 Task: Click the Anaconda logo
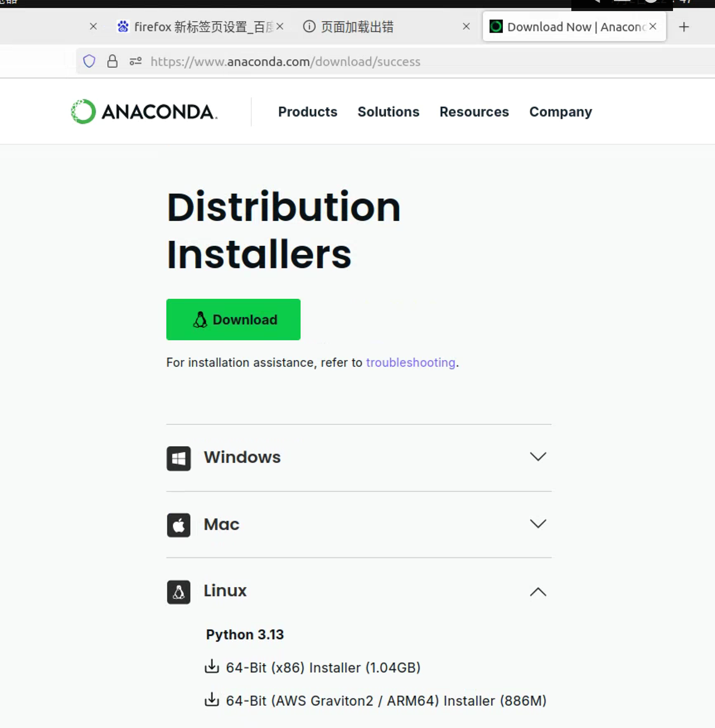pos(144,112)
